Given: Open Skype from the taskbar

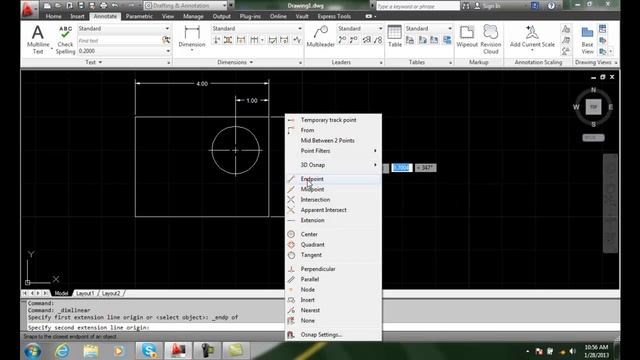Looking at the screenshot, I should tap(148, 351).
